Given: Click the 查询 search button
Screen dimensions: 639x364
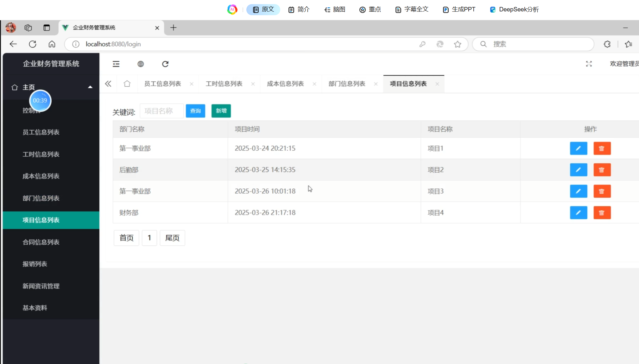Looking at the screenshot, I should (195, 111).
